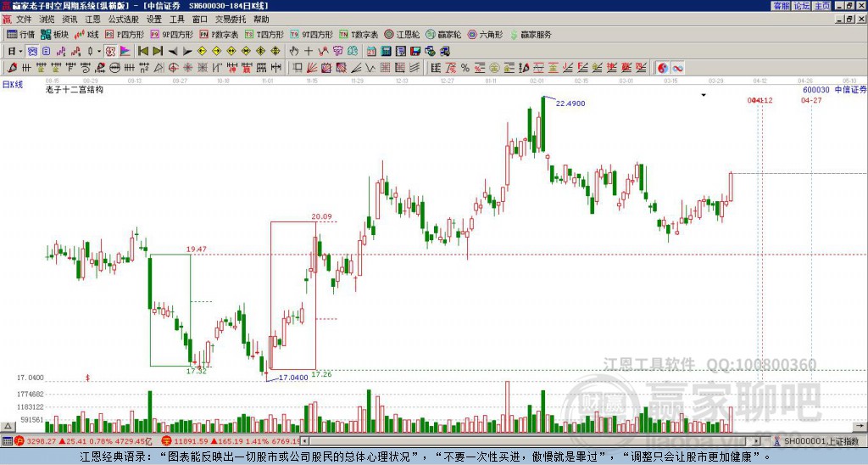Click the volume panel right-arrow button
Image resolution: width=868 pixels, height=465 pixels.
[860, 426]
